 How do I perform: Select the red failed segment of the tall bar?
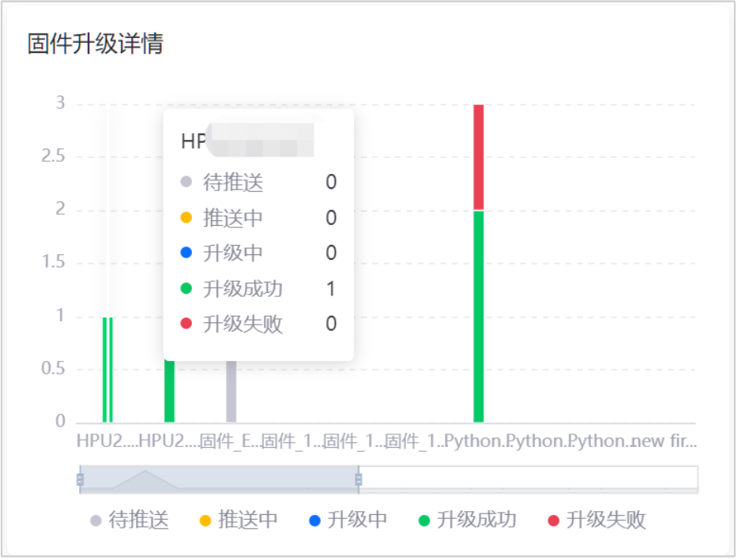coord(478,156)
